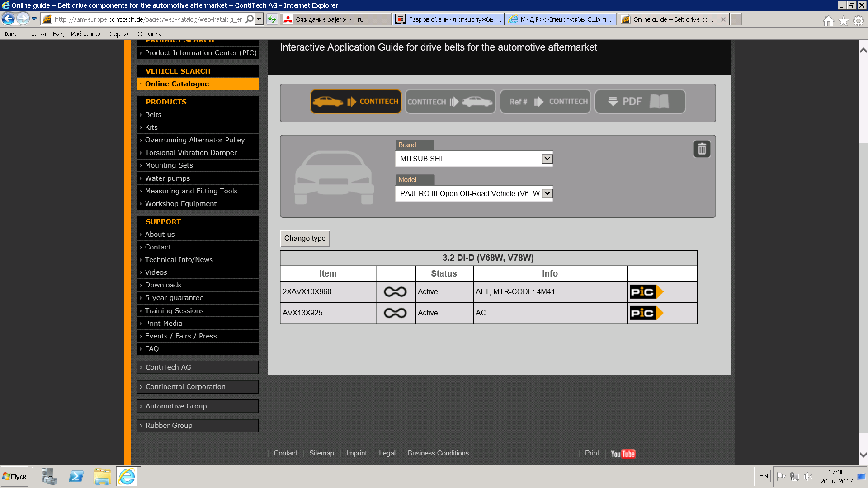This screenshot has width=868, height=488.
Task: Open the Windows Пуск start button
Action: (x=15, y=477)
